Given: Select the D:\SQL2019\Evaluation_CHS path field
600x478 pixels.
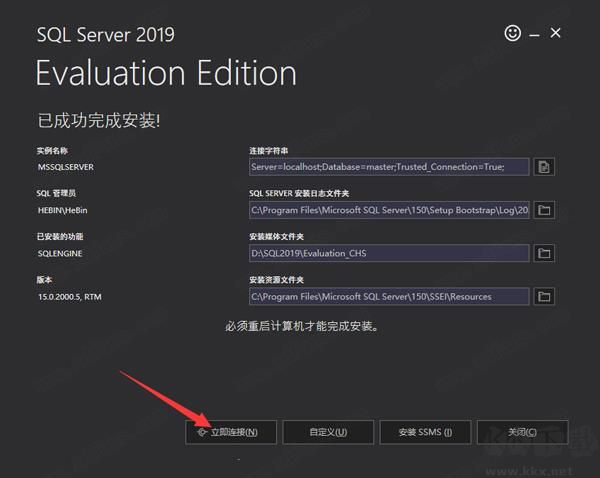Looking at the screenshot, I should click(x=389, y=253).
